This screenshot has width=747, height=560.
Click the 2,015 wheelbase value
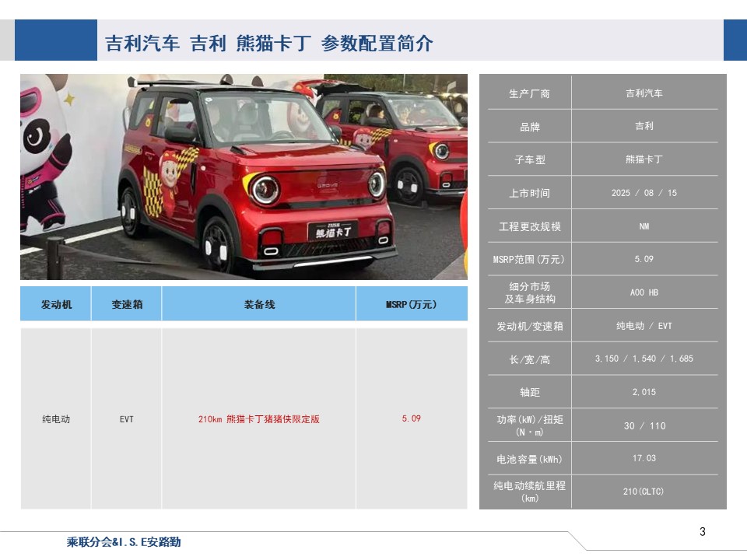[x=644, y=392]
